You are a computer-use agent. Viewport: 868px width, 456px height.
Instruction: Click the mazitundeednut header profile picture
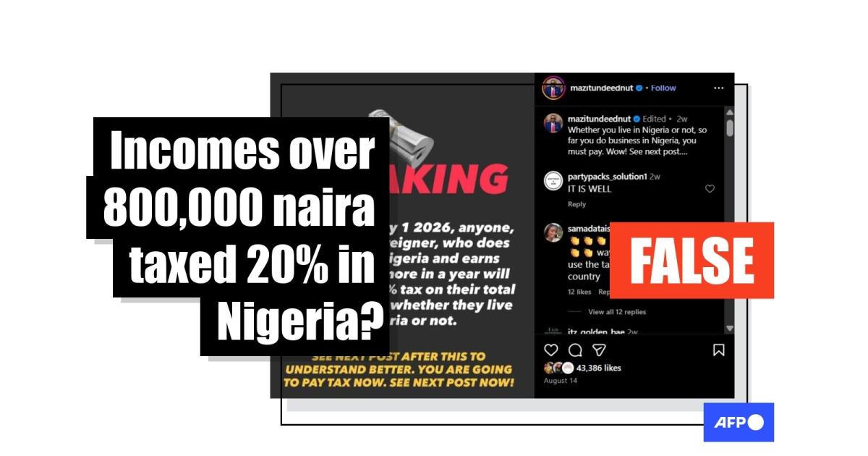point(553,88)
